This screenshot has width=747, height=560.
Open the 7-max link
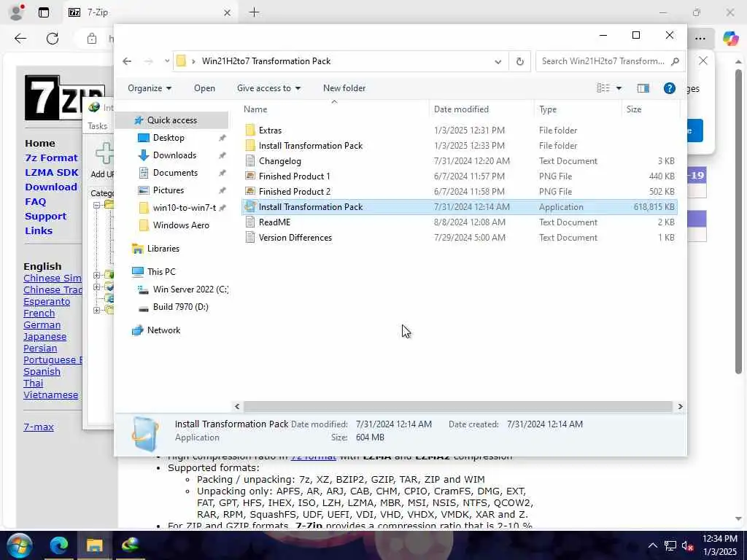click(x=39, y=427)
